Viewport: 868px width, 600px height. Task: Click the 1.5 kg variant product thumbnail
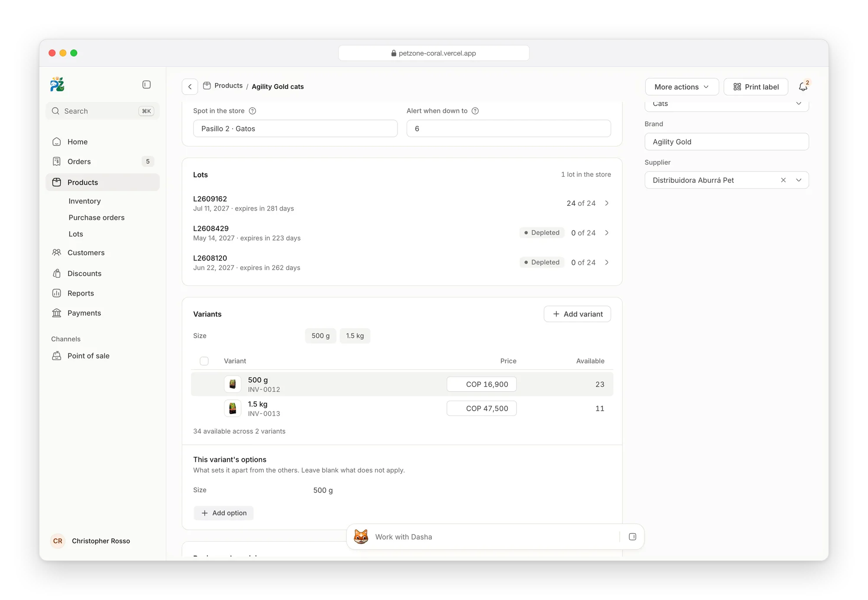(x=233, y=409)
